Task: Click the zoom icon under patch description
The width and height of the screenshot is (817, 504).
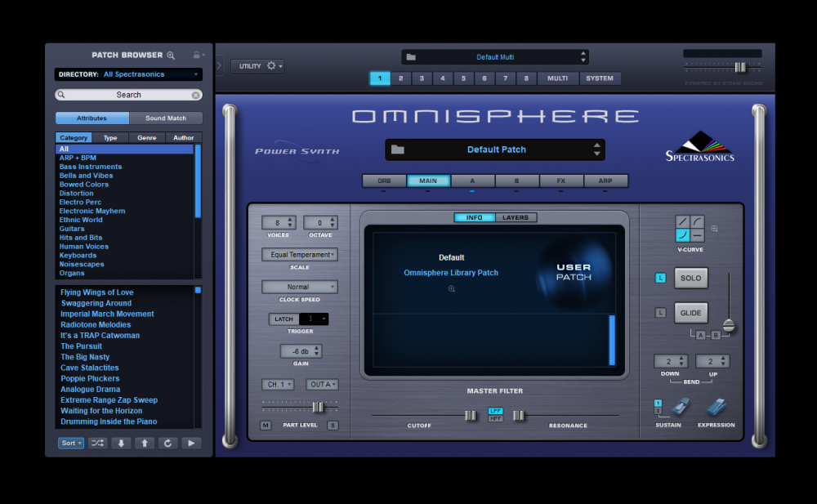Action: (452, 288)
